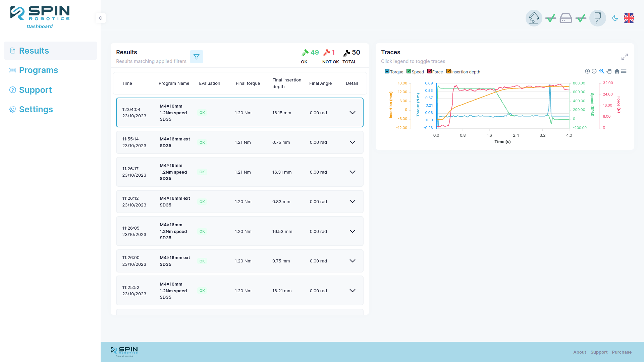Click the robot arm status icon
This screenshot has height=362, width=644.
point(534,18)
